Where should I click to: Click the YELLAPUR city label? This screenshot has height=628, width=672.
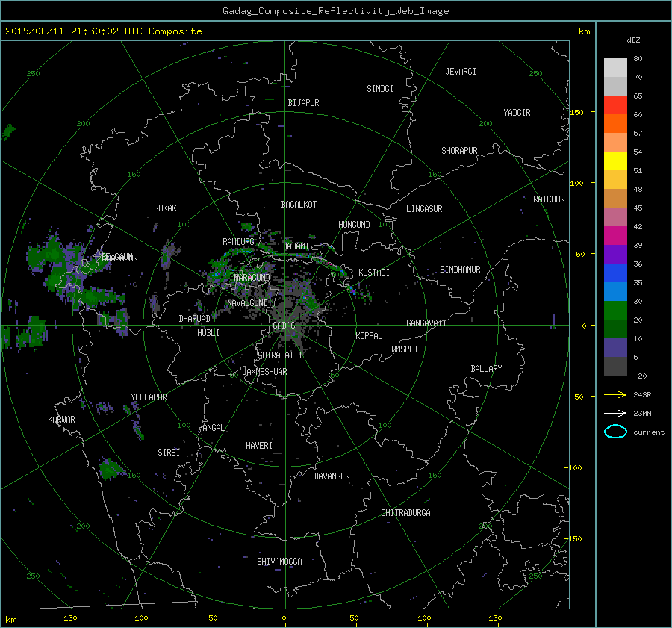coord(149,397)
